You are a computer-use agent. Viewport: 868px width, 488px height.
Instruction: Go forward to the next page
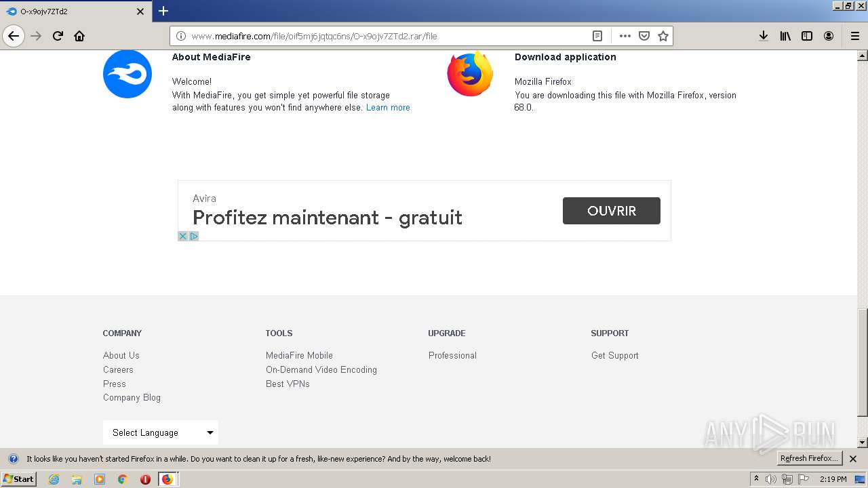point(36,36)
